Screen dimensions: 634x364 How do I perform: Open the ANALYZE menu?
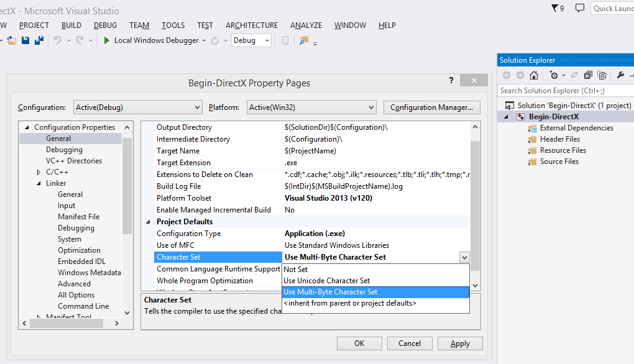[306, 25]
